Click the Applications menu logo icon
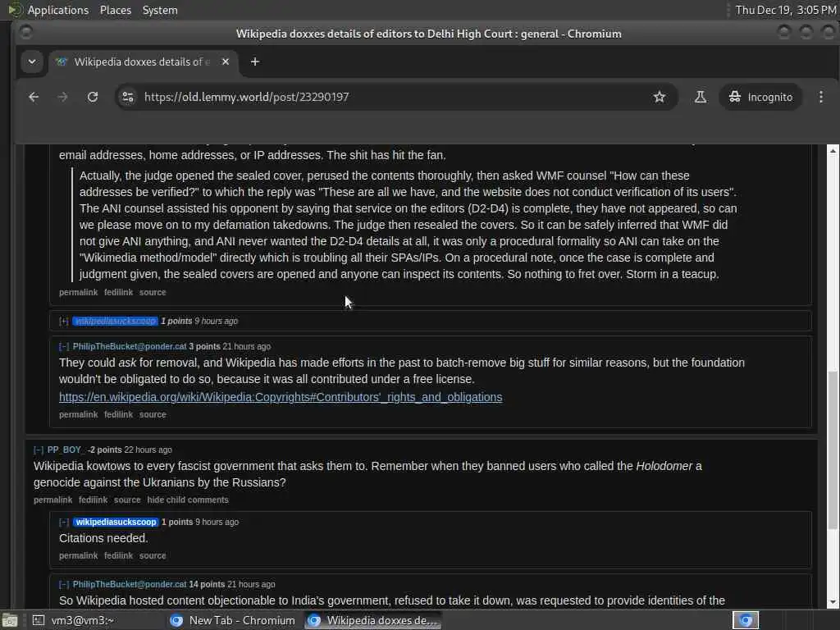This screenshot has height=630, width=840. click(15, 10)
